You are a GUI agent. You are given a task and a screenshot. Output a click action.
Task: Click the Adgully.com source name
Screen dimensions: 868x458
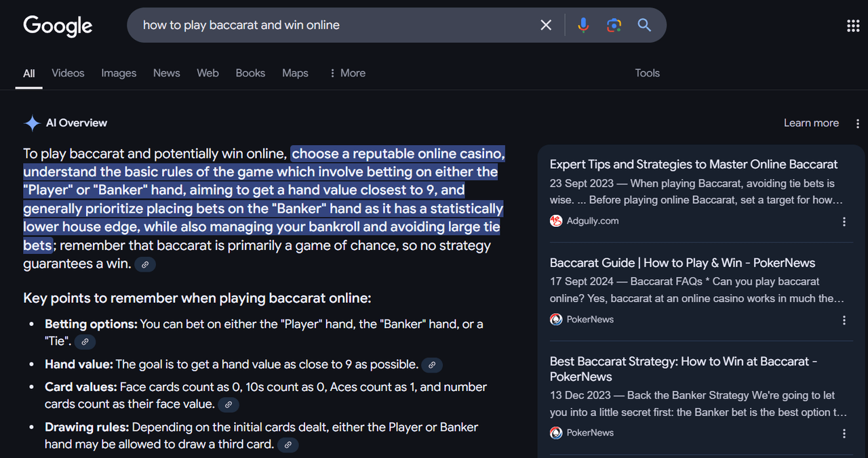tap(593, 221)
